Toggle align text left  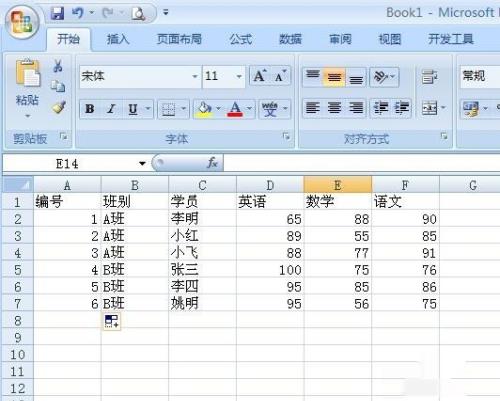(x=313, y=108)
